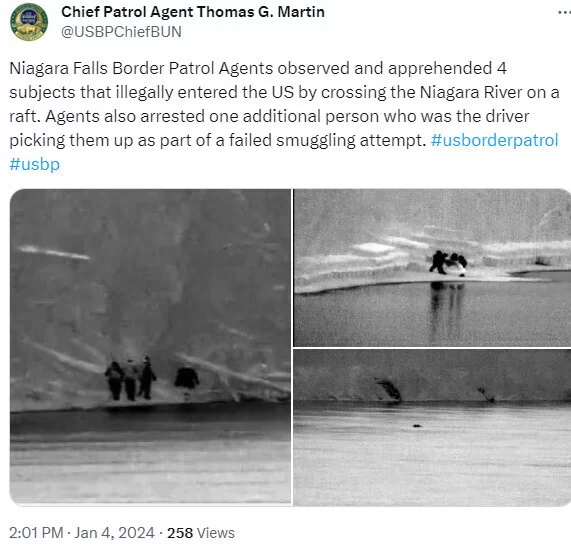
Task: Follow the #usbp hashtag
Action: 35,164
